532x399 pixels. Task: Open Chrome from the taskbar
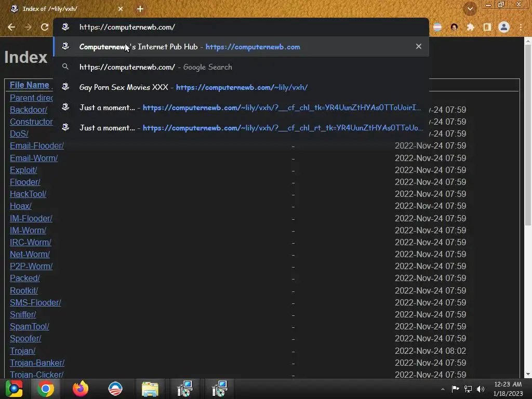pyautogui.click(x=46, y=389)
